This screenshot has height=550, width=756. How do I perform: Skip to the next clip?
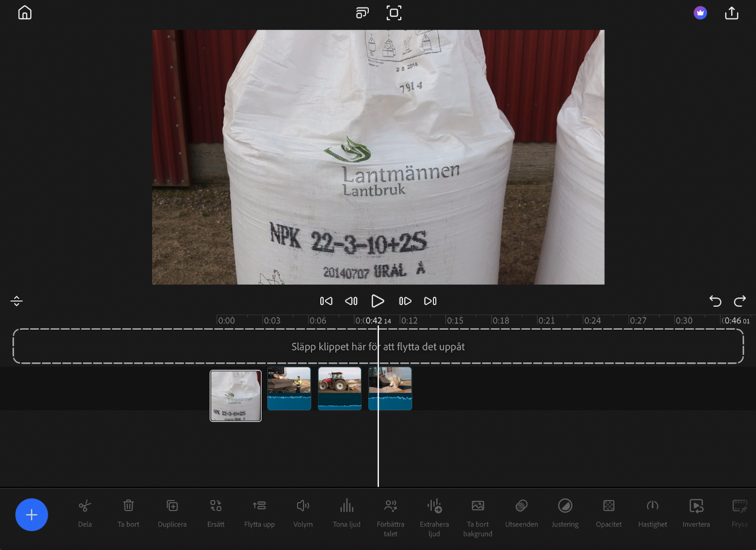(430, 301)
